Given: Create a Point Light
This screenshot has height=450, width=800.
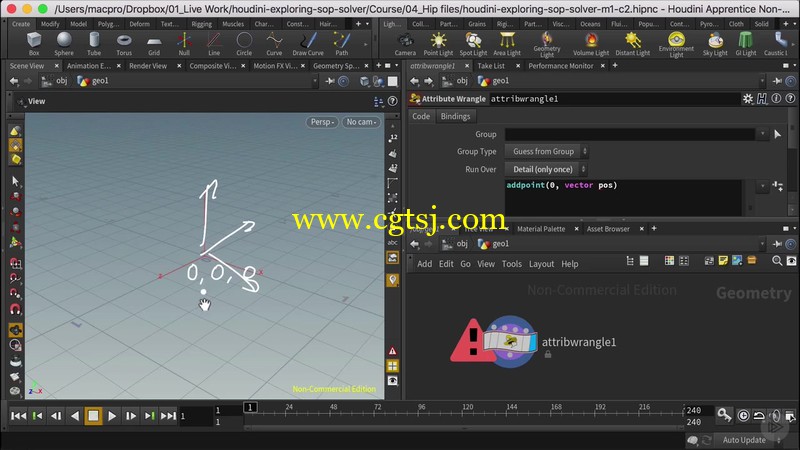Looking at the screenshot, I should 438,43.
